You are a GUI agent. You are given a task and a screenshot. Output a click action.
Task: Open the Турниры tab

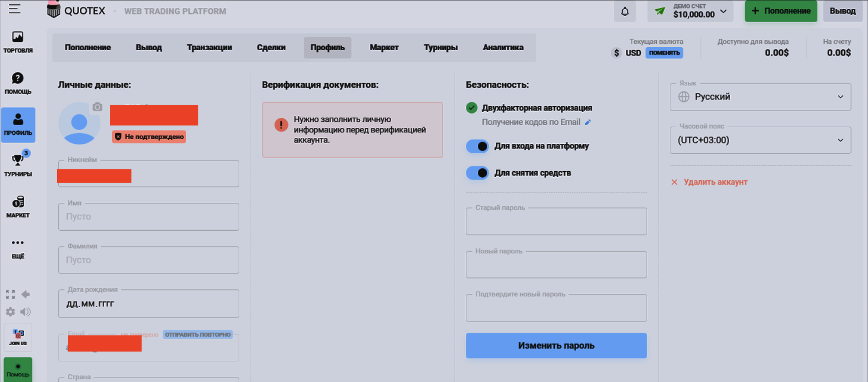[x=440, y=48]
